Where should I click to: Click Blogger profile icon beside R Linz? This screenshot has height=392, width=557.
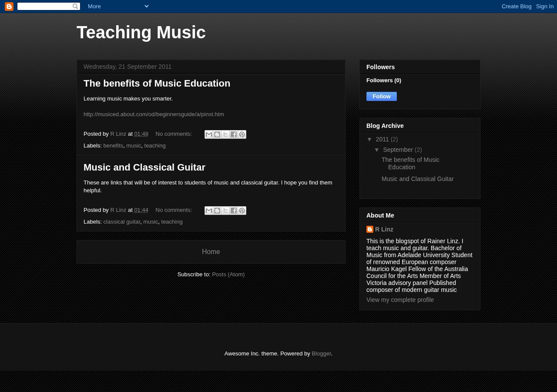370,229
